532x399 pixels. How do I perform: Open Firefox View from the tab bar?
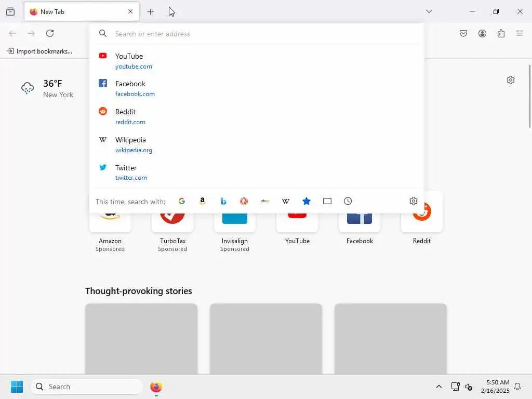click(x=10, y=11)
